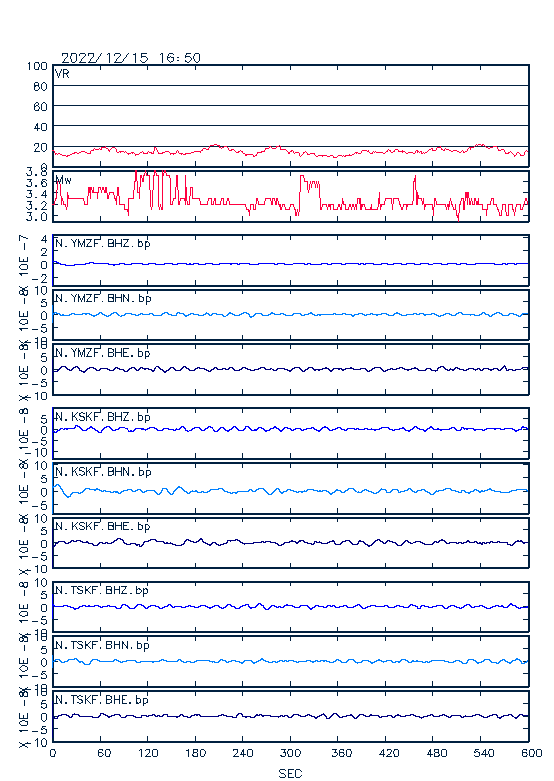Click the N.TSKF.BHE.bp trace label
This screenshot has height=781, width=554.
[x=102, y=699]
